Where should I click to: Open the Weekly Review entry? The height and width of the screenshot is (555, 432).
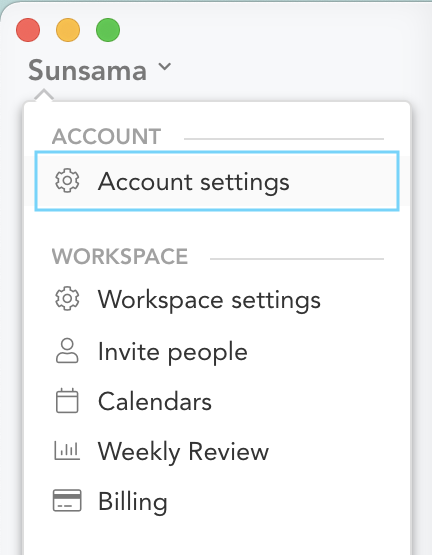coord(217,451)
